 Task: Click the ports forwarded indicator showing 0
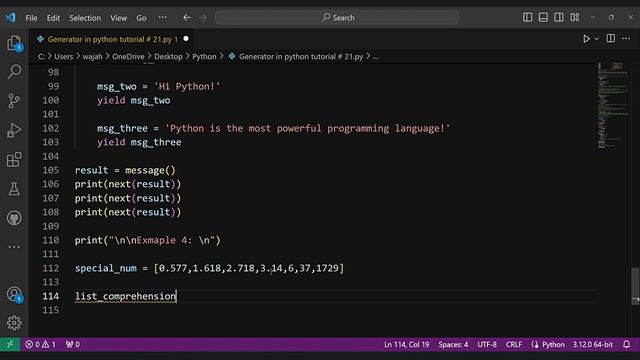[x=73, y=344]
